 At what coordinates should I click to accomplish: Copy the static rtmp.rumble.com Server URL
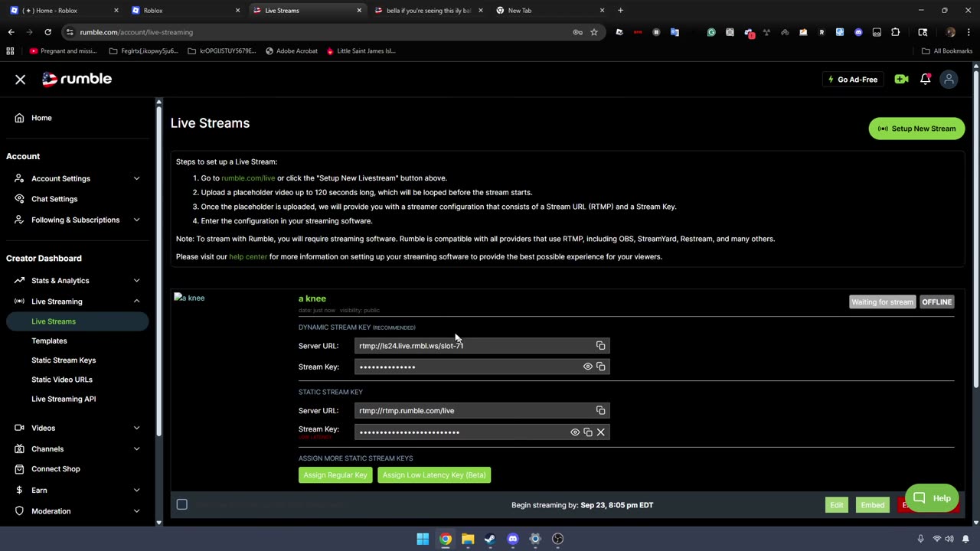tap(600, 411)
